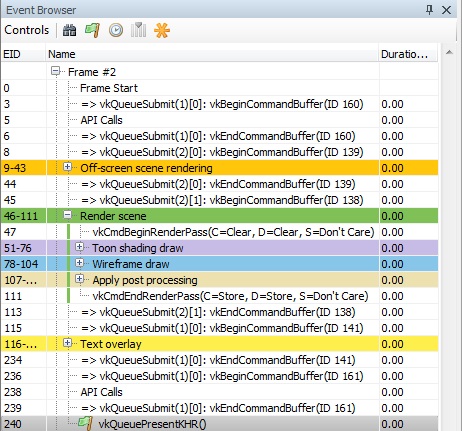Click the orange asterisk icon
Viewport: 462px width, 431px height.
pyautogui.click(x=162, y=30)
